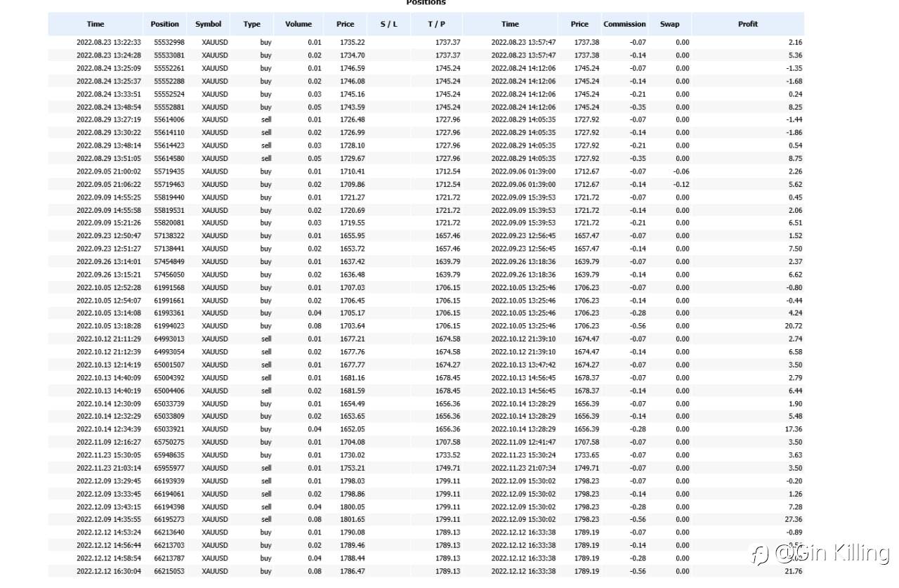
Task: Select the entry price 1655.95
Action: (352, 235)
